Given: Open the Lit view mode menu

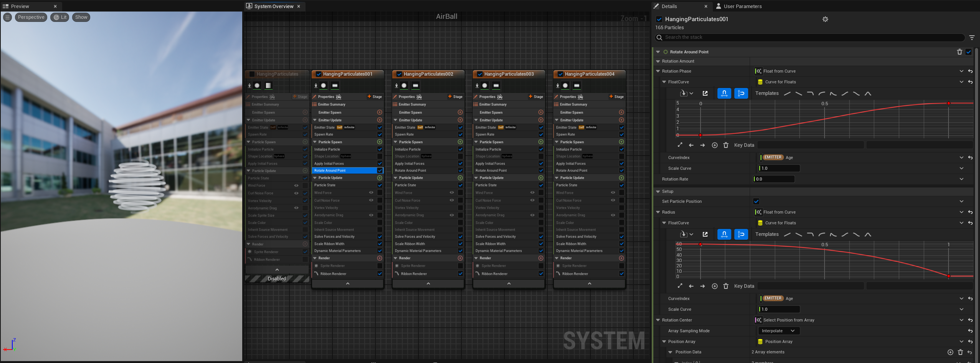Looking at the screenshot, I should tap(60, 17).
